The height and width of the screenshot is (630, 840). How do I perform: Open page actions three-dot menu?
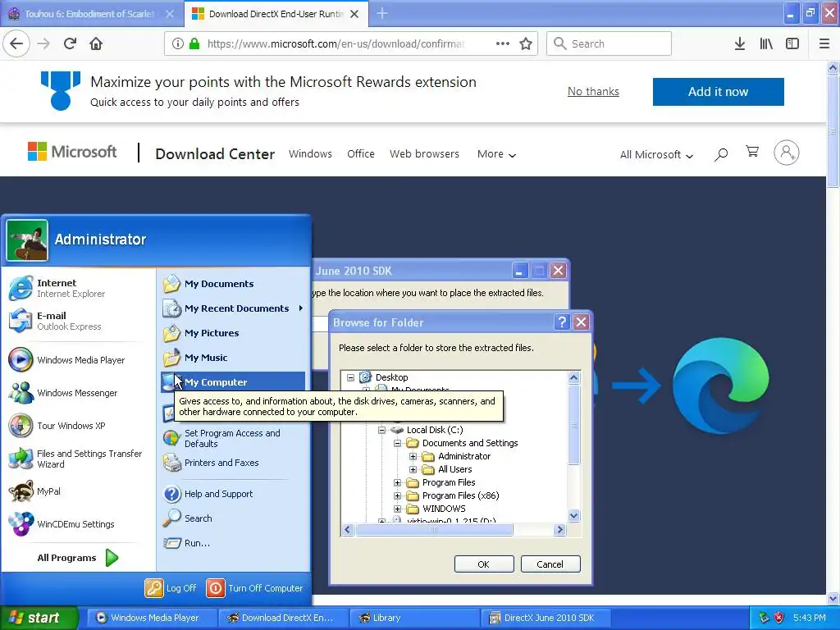click(503, 43)
